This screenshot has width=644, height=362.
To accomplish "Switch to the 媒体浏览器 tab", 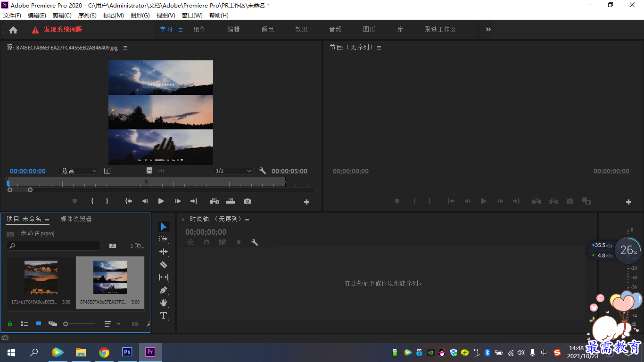I will tap(76, 219).
